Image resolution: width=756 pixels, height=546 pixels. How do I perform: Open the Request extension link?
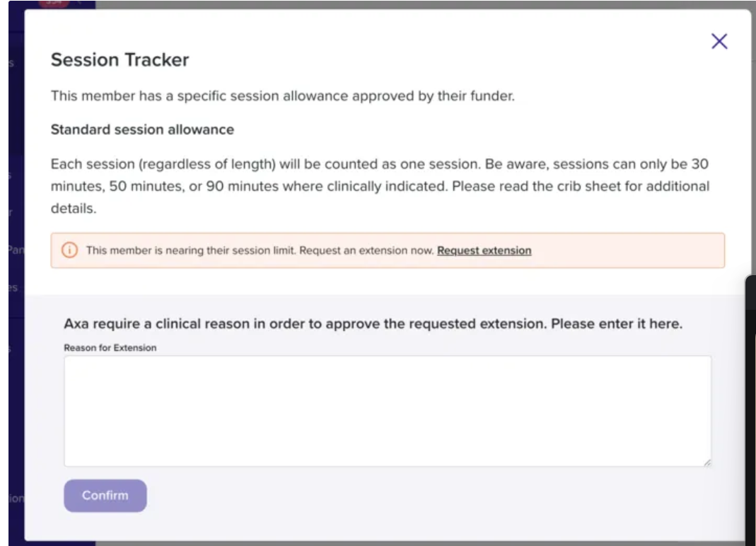point(484,250)
